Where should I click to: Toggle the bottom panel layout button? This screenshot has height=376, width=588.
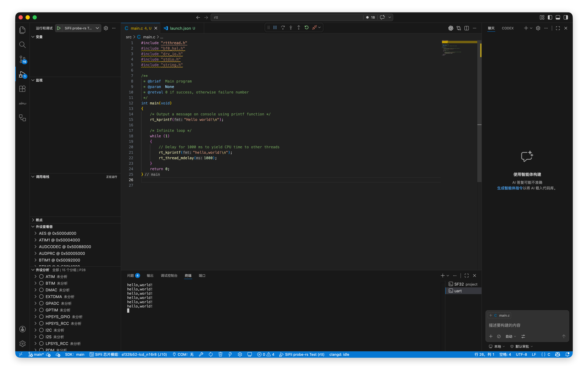coord(558,17)
